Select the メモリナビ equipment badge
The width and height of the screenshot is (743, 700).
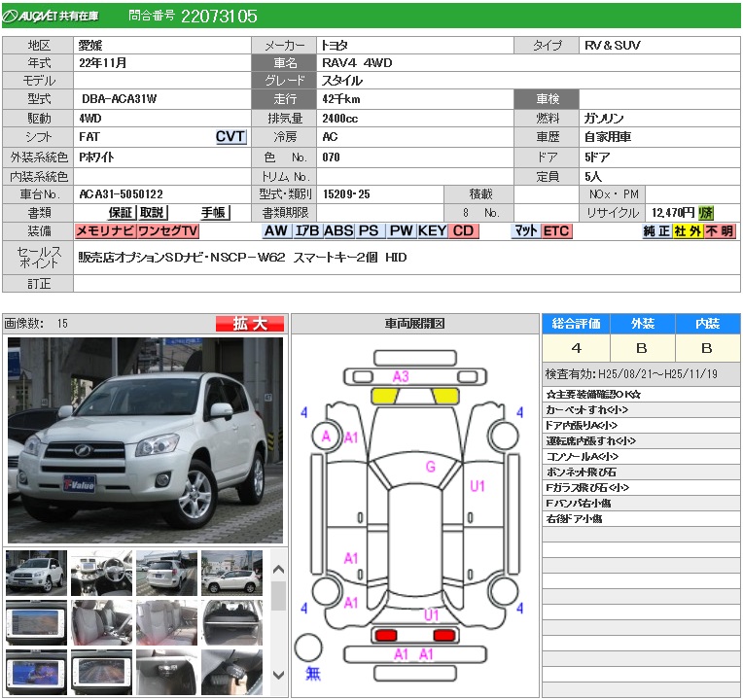click(x=105, y=230)
